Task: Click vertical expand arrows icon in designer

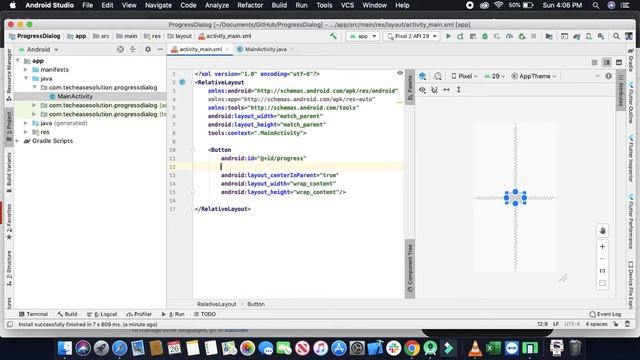Action: (459, 90)
